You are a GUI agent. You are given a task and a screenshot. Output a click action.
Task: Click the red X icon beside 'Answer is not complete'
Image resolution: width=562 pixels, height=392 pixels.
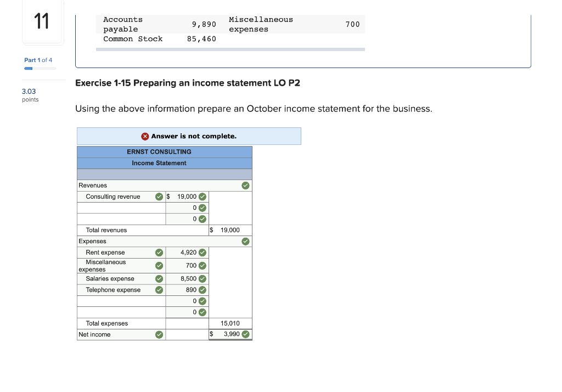tap(145, 136)
